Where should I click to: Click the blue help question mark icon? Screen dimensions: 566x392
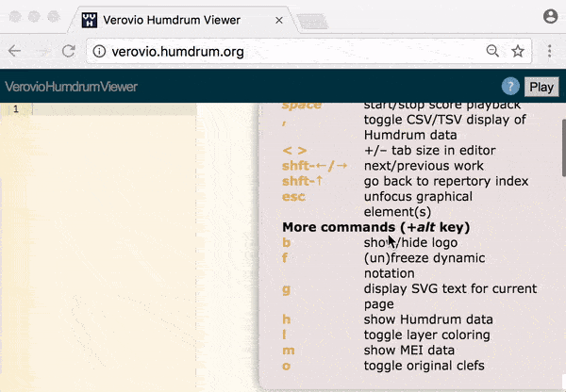[x=510, y=87]
